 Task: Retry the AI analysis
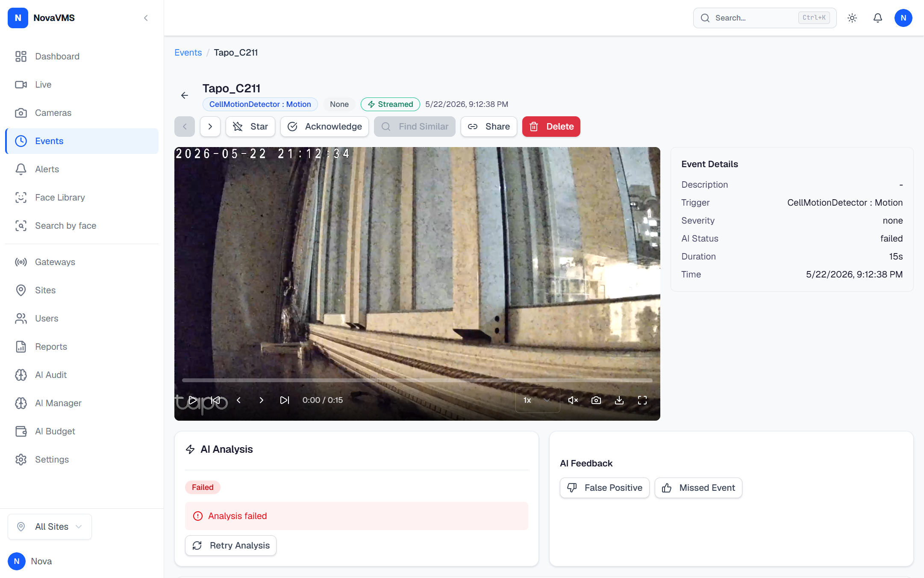231,546
